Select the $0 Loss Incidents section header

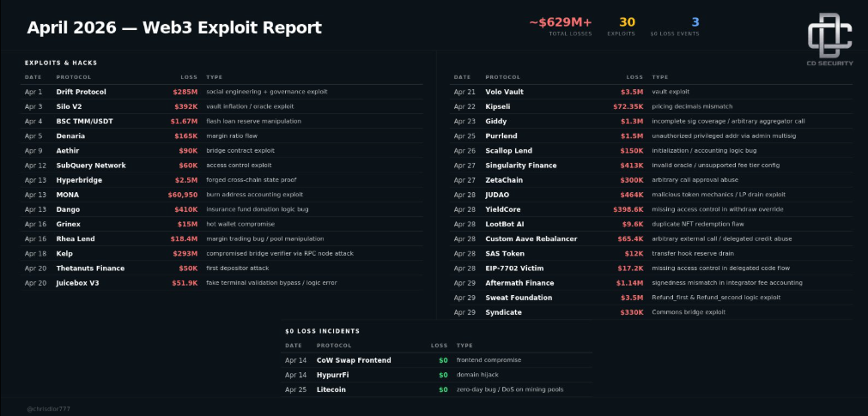[322, 331]
